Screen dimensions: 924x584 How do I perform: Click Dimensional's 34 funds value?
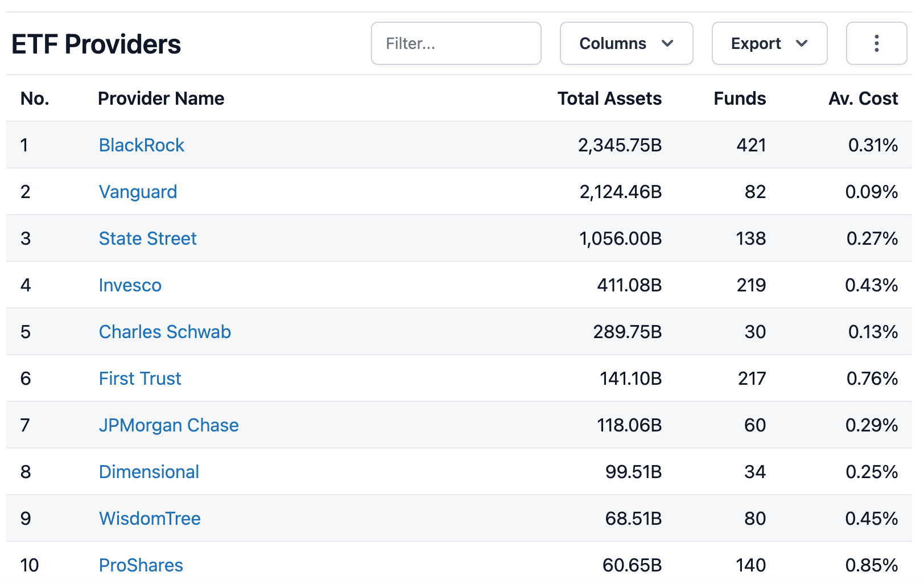point(755,472)
